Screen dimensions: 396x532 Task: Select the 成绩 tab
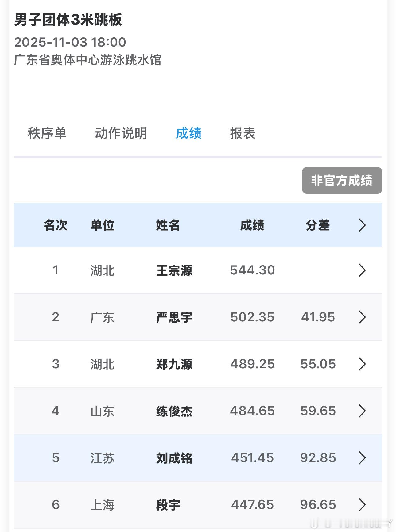click(x=188, y=133)
